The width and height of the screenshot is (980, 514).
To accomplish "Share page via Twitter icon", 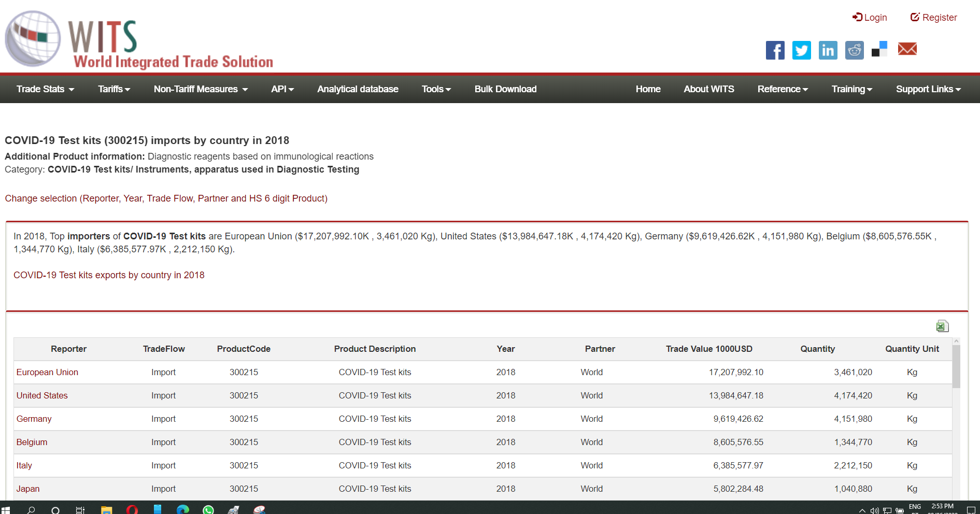I will [802, 50].
